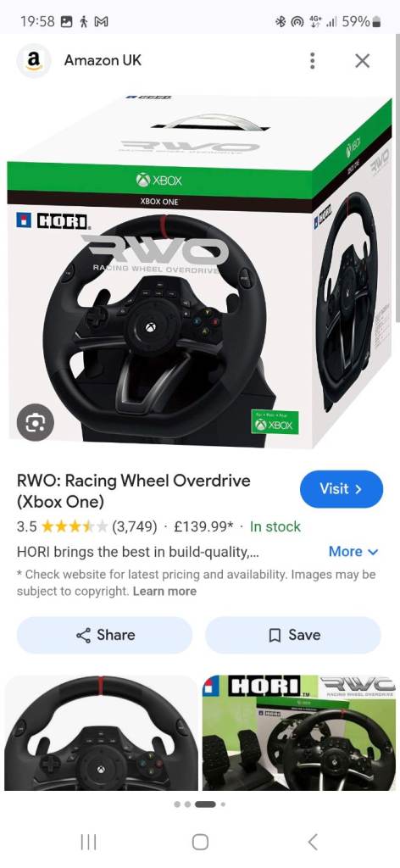Save the product with bookmark button

pyautogui.click(x=293, y=635)
